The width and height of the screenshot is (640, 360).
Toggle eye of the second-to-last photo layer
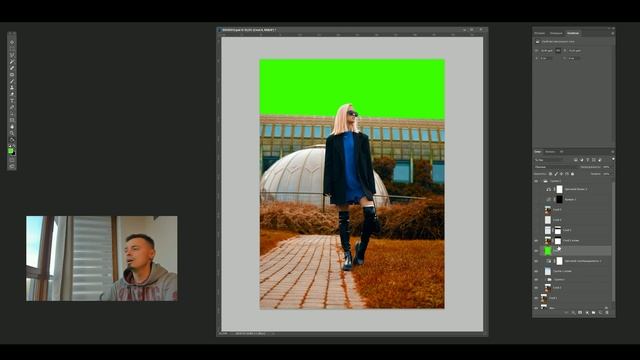[x=536, y=298]
